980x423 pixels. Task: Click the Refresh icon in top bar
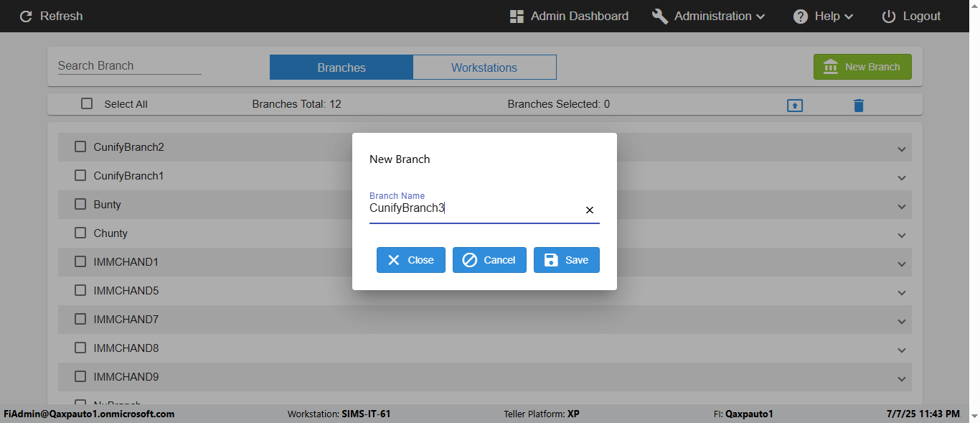[x=27, y=17]
